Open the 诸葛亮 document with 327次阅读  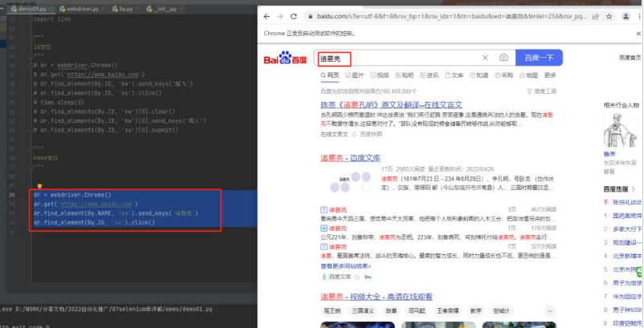[x=337, y=247]
